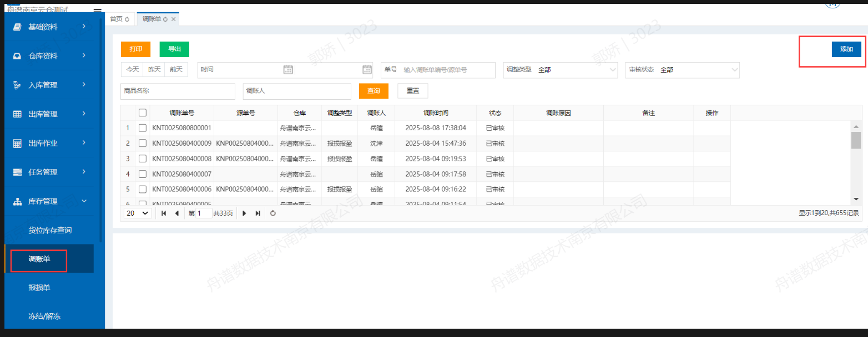Click the first page pagination icon
The height and width of the screenshot is (337, 868).
[x=164, y=213]
